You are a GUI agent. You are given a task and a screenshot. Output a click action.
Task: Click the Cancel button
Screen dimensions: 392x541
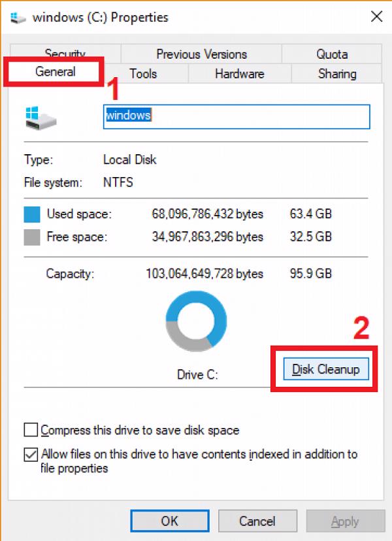pos(257,521)
